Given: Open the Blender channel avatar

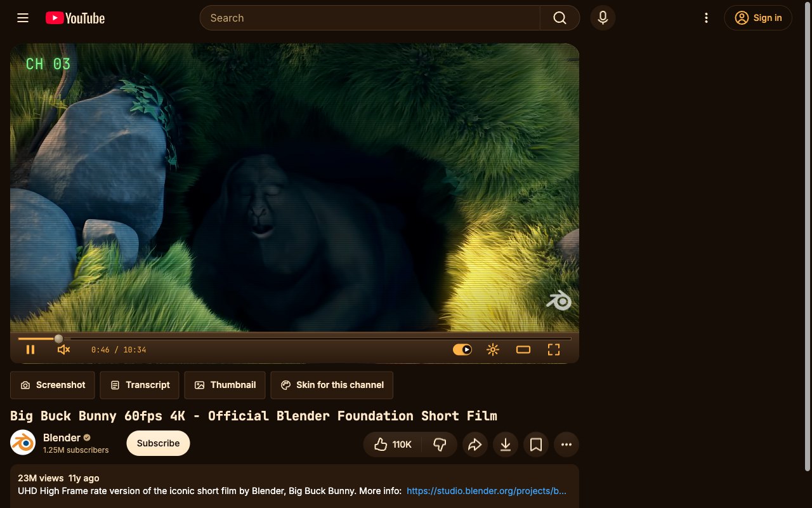Looking at the screenshot, I should coord(23,443).
